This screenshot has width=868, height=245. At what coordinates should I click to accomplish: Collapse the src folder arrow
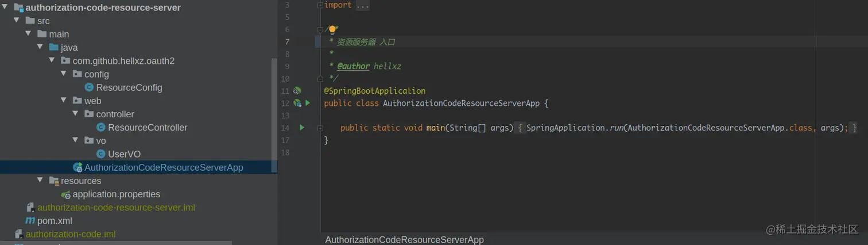[x=17, y=21]
